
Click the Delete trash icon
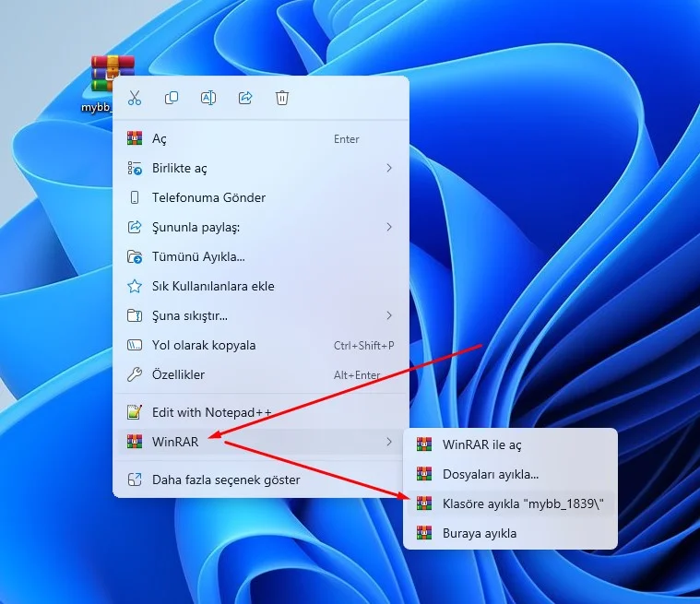(x=282, y=98)
